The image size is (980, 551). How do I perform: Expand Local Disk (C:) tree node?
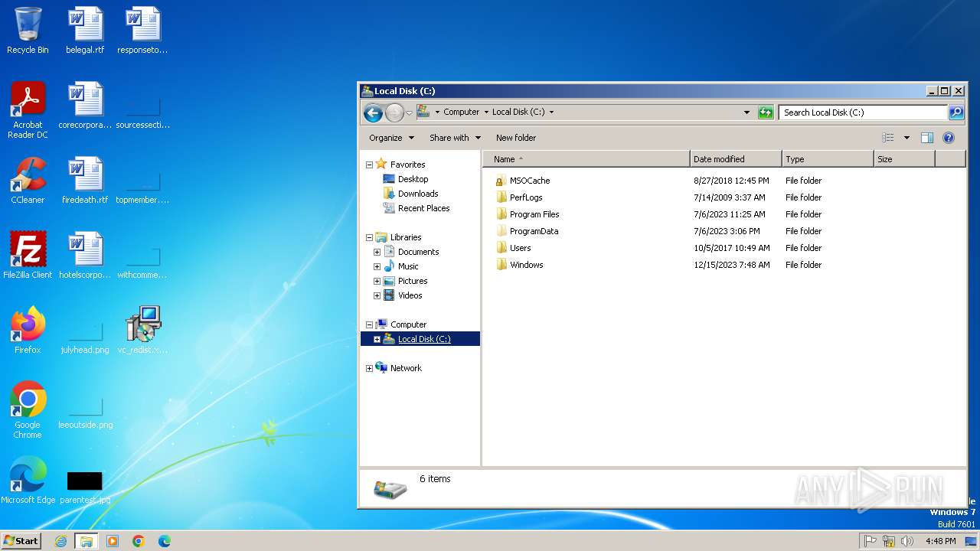[x=377, y=339]
